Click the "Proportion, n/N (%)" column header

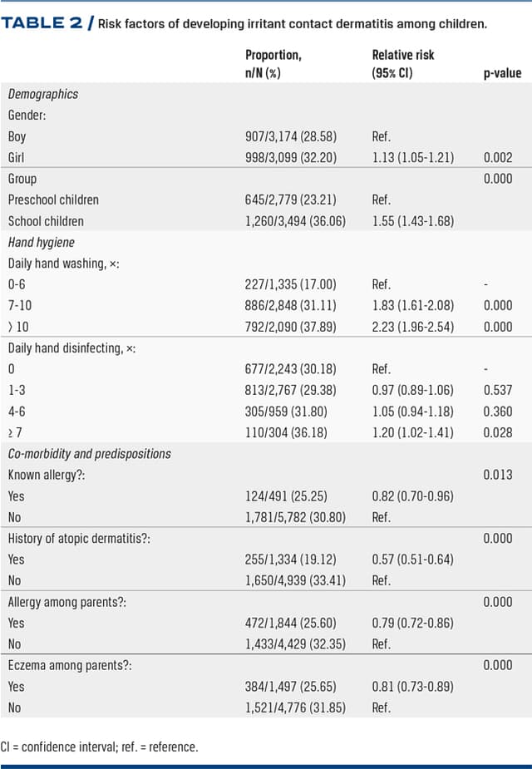click(273, 64)
